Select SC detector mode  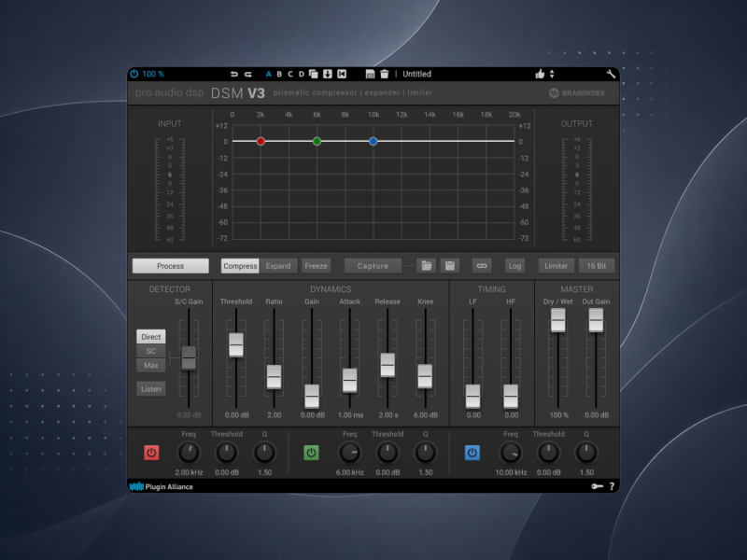point(151,351)
